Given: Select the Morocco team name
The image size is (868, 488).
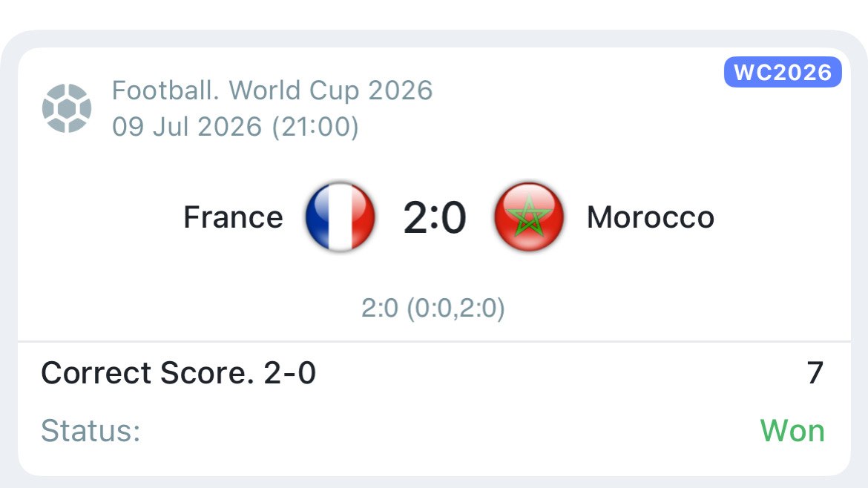Looking at the screenshot, I should [651, 217].
